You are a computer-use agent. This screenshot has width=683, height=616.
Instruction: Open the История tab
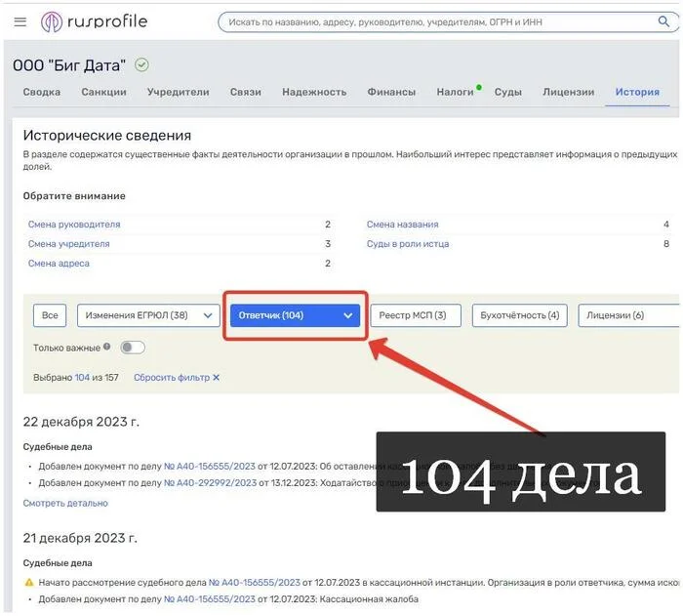click(x=637, y=92)
